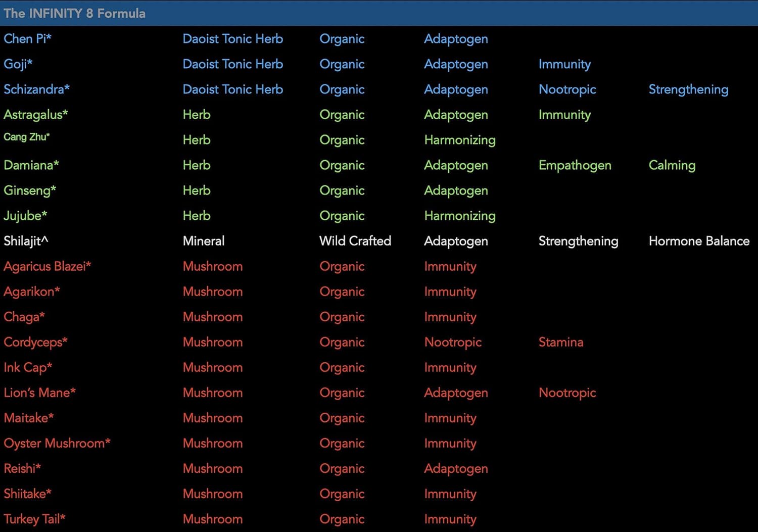Select the Schizandra ingredient entry
Image resolution: width=758 pixels, height=532 pixels.
[x=36, y=89]
